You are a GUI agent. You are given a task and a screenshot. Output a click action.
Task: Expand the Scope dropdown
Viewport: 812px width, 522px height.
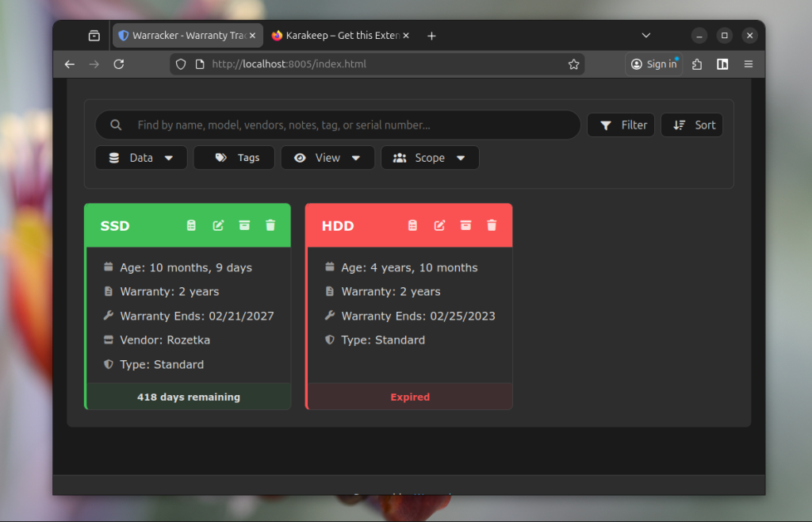pyautogui.click(x=429, y=158)
